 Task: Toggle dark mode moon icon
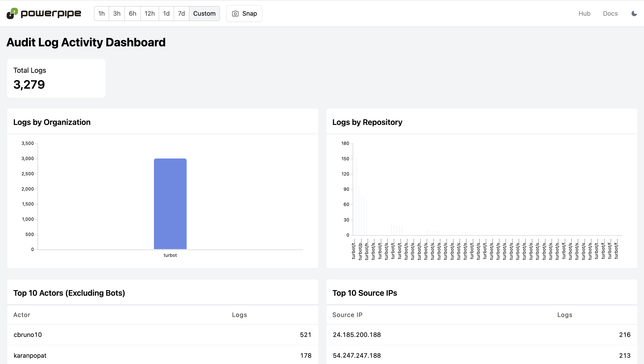point(634,13)
